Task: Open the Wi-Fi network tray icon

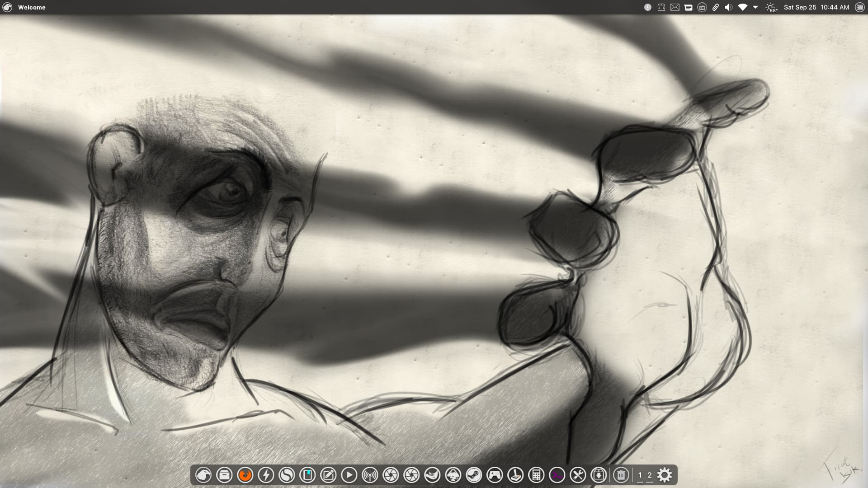Action: click(x=742, y=7)
